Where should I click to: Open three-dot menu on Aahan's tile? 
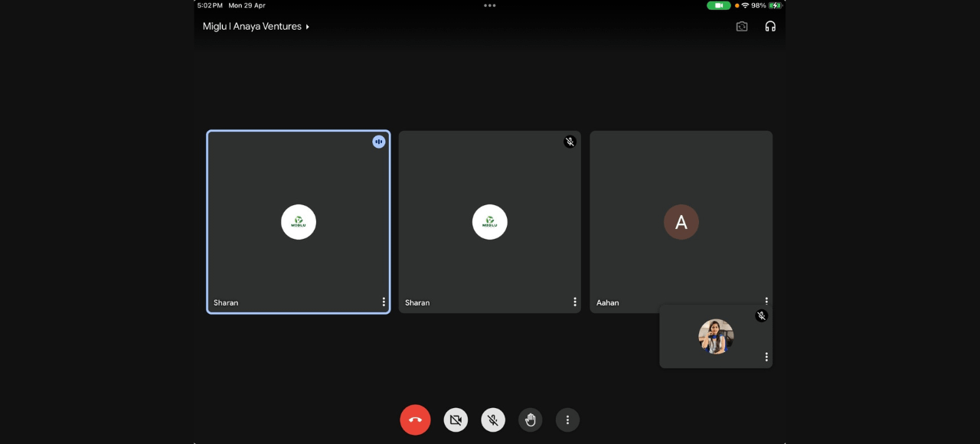point(766,300)
